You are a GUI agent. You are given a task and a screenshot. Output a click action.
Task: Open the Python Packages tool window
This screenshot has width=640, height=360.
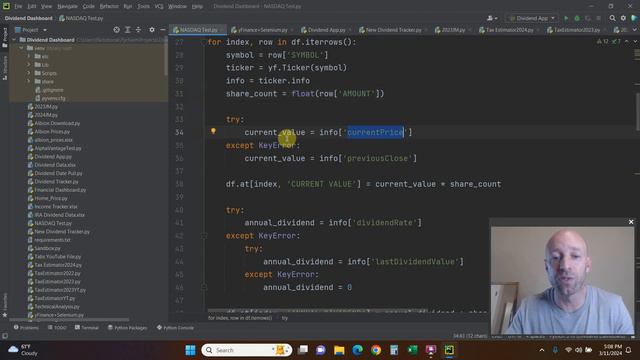tap(127, 328)
